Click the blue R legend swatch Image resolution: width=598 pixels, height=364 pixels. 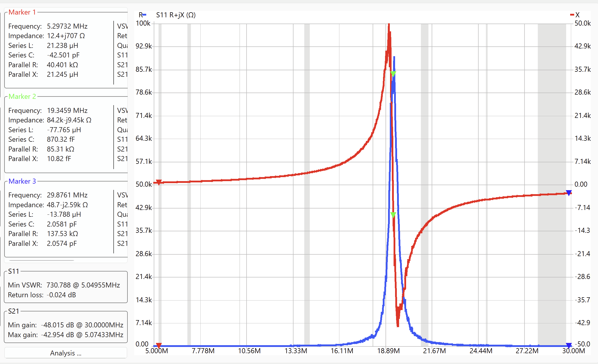tap(144, 15)
